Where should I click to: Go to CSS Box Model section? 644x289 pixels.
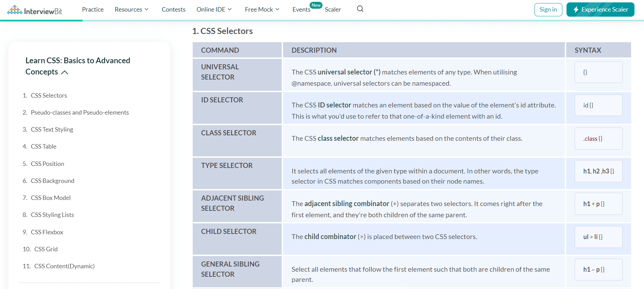click(51, 198)
